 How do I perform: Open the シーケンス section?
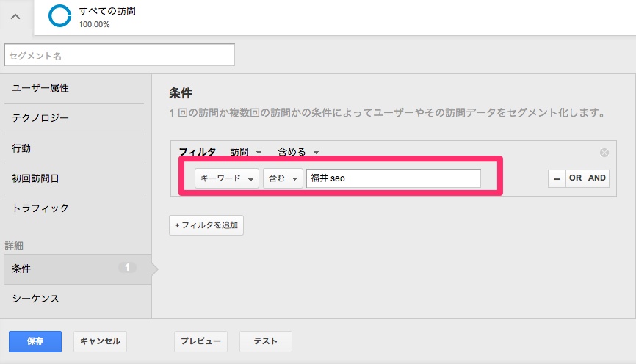76,299
